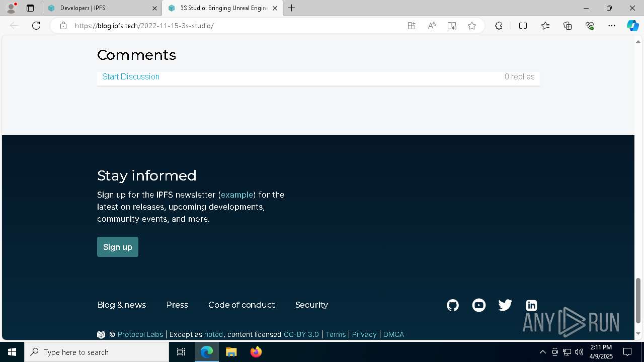Screen dimensions: 644x362
Task: Open the Twitter bird icon in footer
Action: click(505, 305)
